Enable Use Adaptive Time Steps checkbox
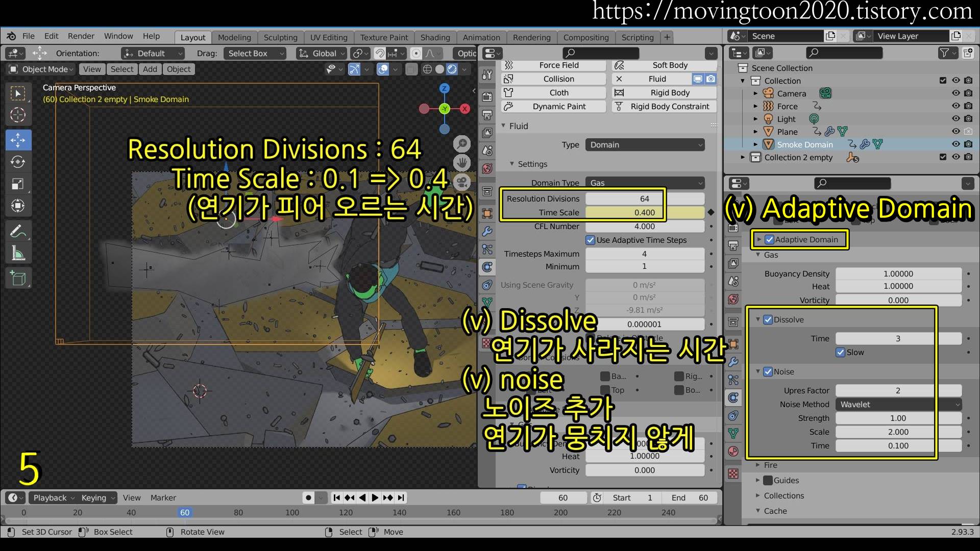This screenshot has width=980, height=551. [591, 240]
